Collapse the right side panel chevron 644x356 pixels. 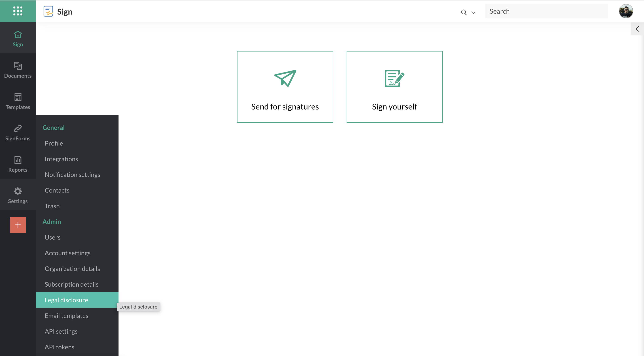637,29
